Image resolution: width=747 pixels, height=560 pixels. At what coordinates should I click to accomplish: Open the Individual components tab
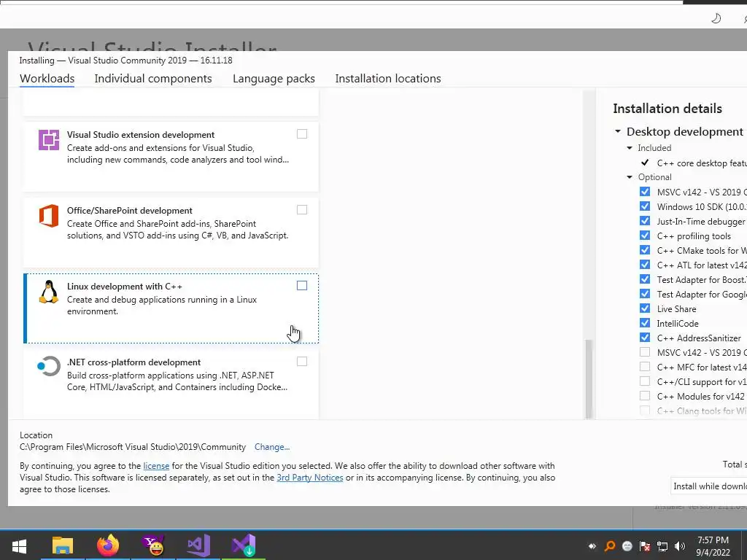click(153, 79)
